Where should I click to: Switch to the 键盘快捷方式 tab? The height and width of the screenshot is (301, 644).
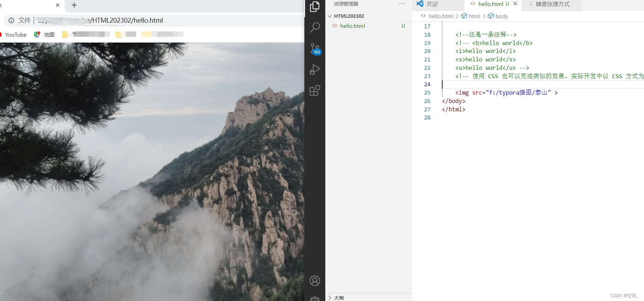pyautogui.click(x=553, y=4)
